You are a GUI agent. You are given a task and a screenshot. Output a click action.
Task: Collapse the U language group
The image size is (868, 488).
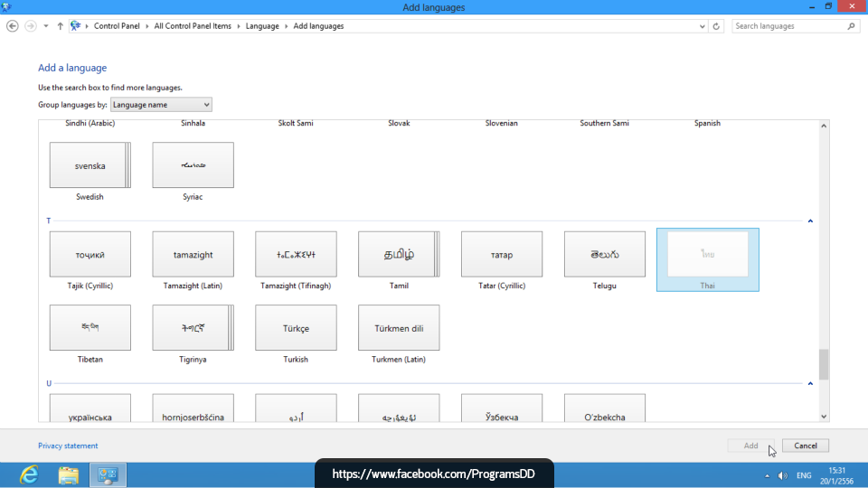pos(810,383)
